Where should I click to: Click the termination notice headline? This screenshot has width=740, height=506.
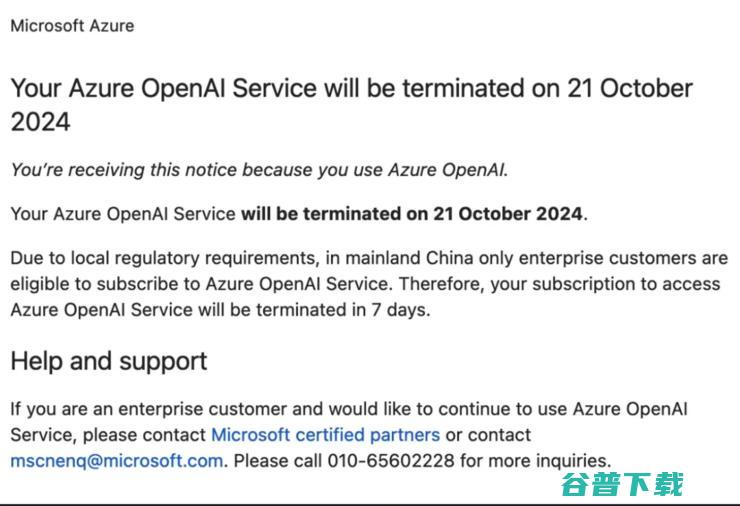351,89
